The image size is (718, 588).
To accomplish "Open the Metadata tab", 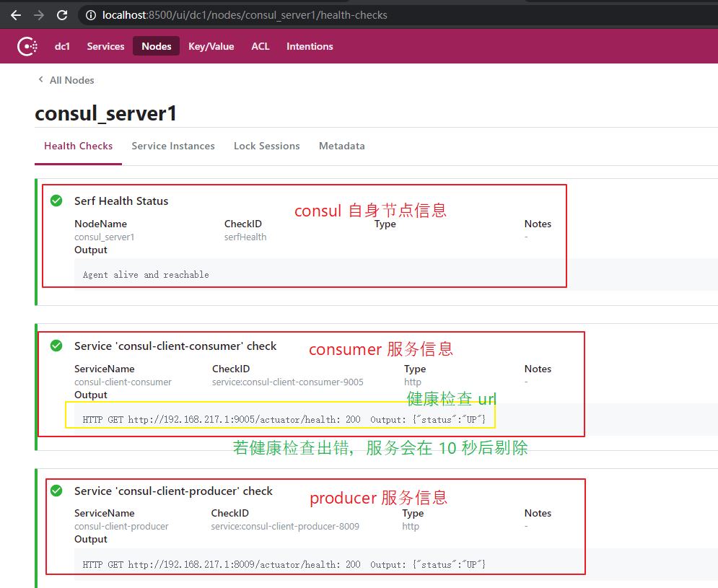I will (341, 146).
